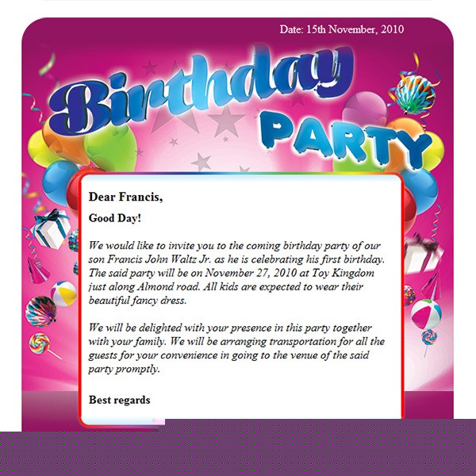Click the large gray star behind title

pos(226,121)
